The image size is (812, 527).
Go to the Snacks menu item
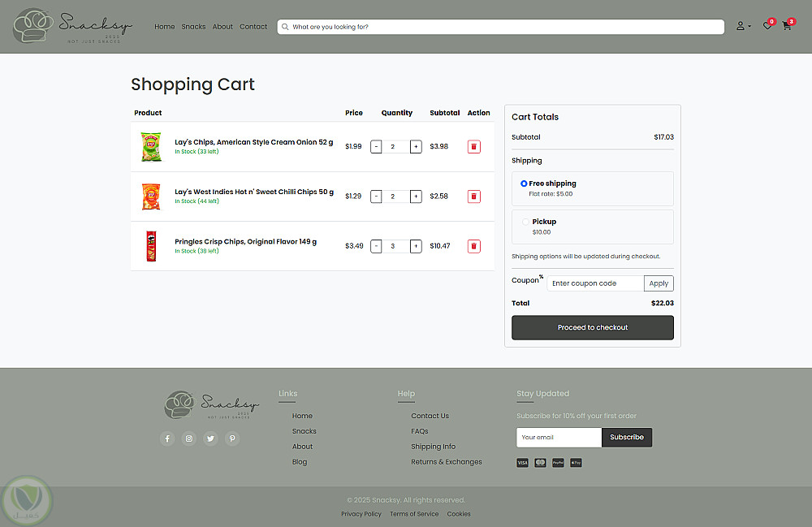193,27
